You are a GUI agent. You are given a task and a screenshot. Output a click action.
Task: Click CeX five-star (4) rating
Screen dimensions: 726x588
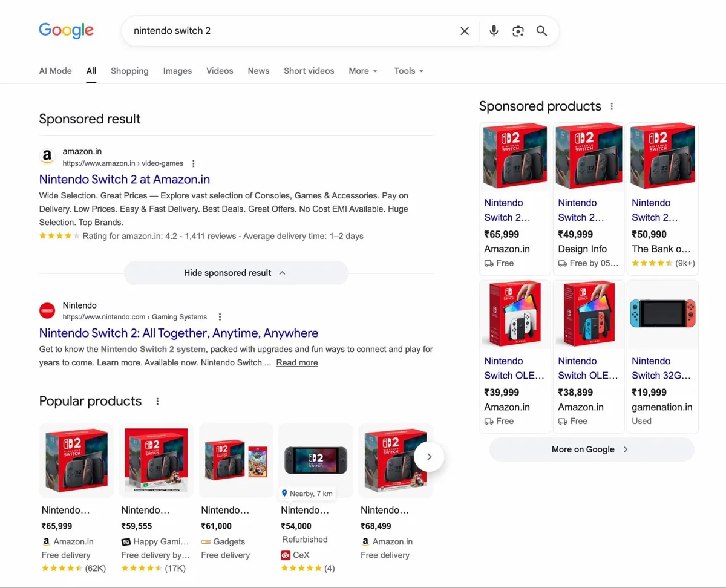[x=308, y=569]
